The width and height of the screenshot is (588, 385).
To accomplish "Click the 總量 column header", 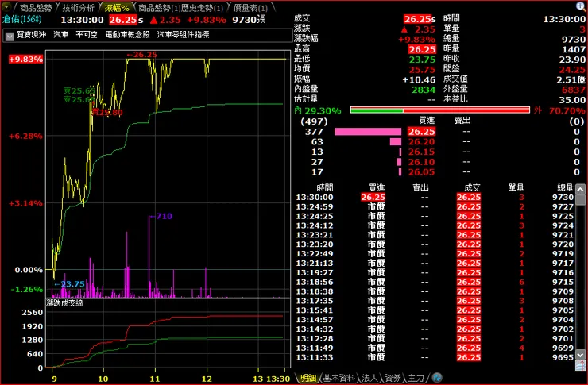I will 565,187.
